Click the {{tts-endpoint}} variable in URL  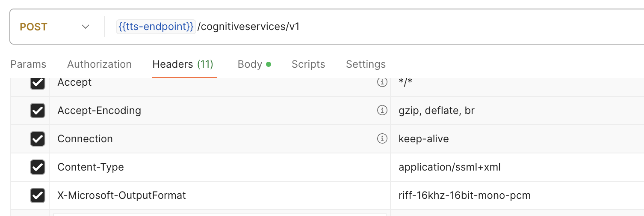click(156, 27)
